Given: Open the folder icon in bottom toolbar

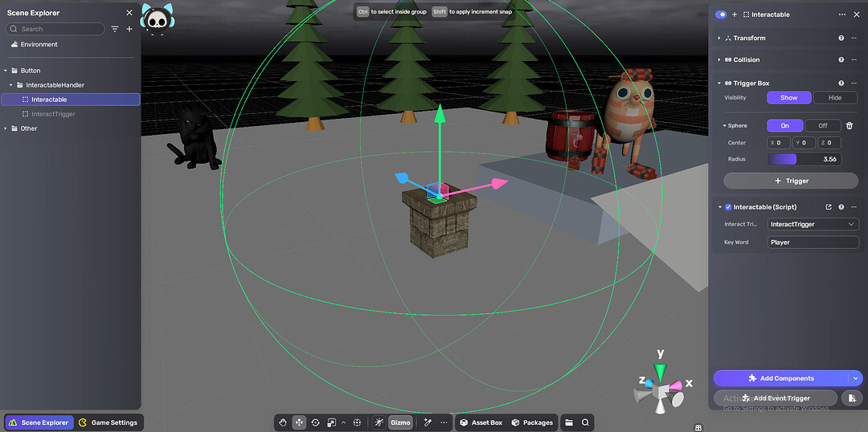Looking at the screenshot, I should [x=569, y=422].
